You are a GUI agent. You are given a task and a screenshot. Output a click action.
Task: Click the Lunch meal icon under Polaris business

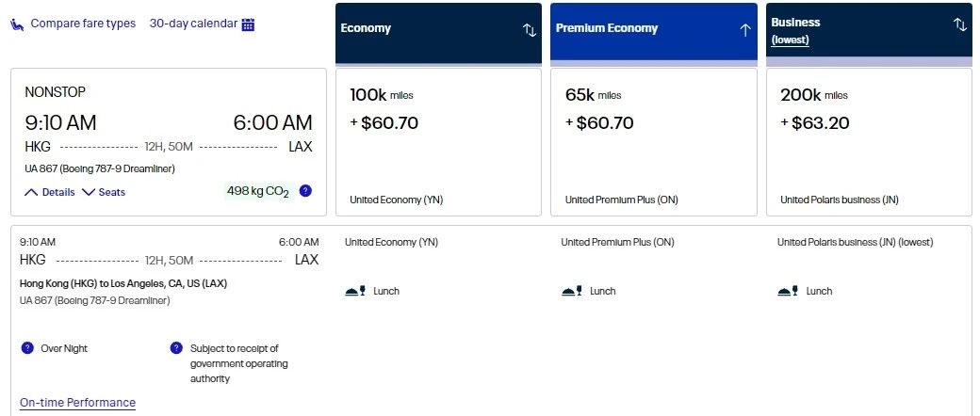pos(789,292)
